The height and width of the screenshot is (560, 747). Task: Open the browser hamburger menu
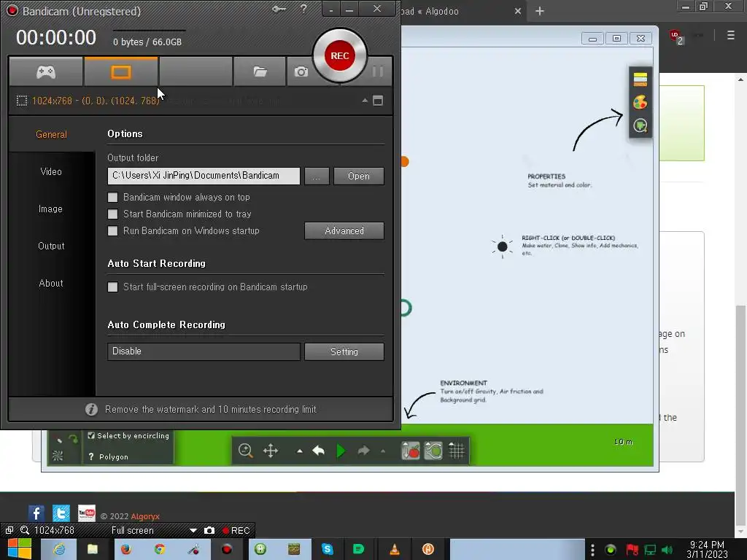(x=730, y=35)
